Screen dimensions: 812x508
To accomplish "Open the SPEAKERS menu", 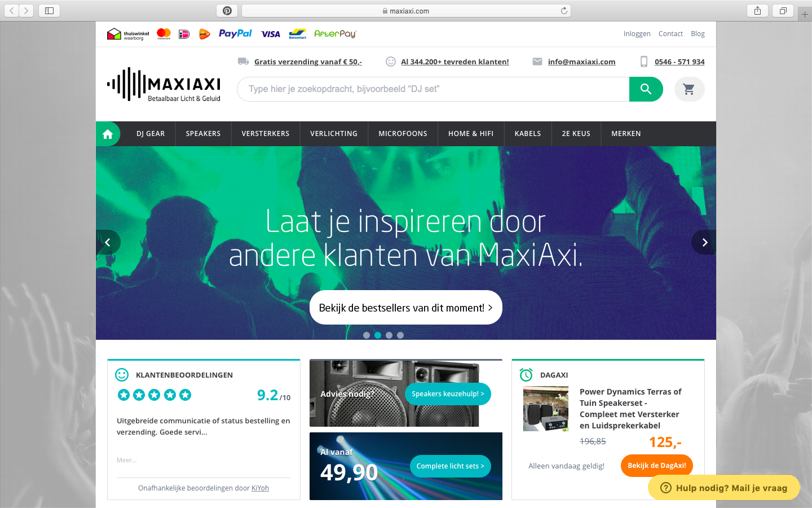I will click(x=204, y=134).
